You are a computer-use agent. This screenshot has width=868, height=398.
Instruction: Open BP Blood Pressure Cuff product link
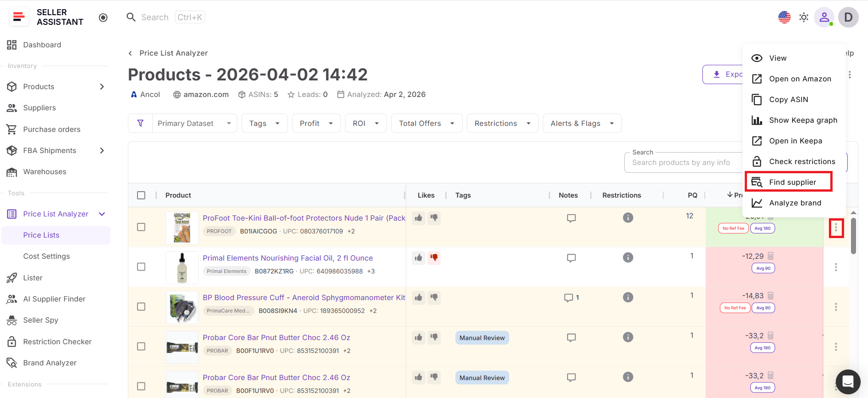click(304, 297)
